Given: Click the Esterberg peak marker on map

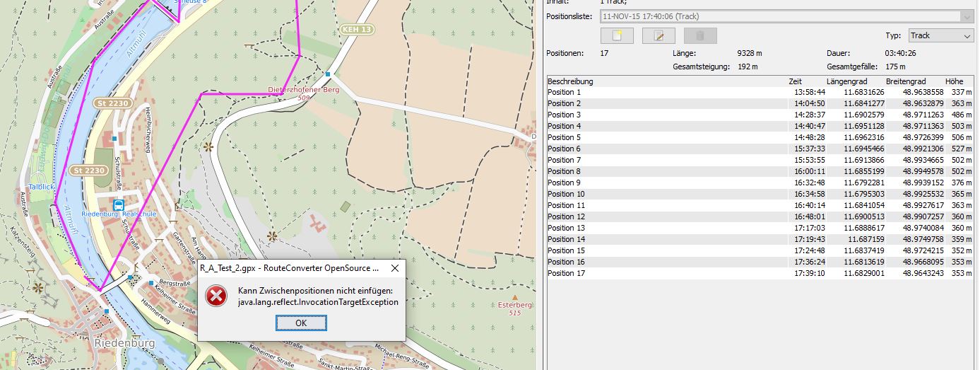Looking at the screenshot, I should [x=515, y=297].
